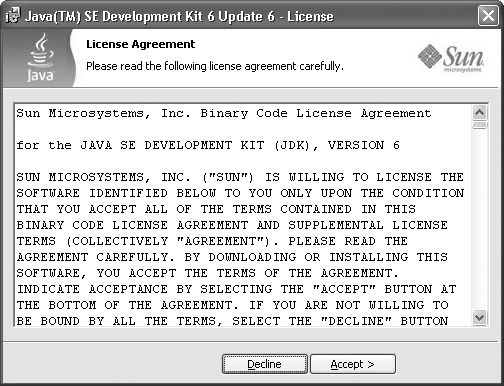Image resolution: width=504 pixels, height=386 pixels.
Task: Click the installer icon in title bar
Action: tap(13, 16)
